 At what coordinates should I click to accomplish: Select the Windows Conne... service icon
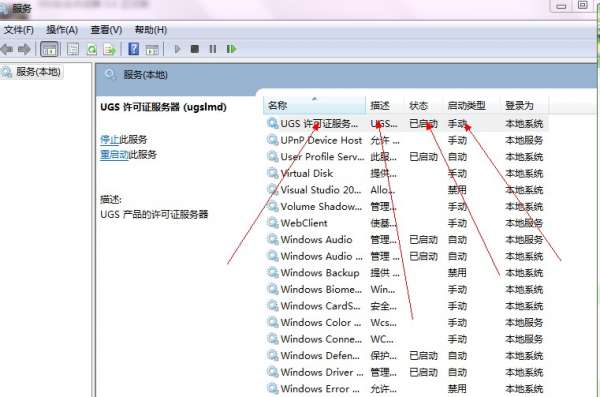pos(272,339)
